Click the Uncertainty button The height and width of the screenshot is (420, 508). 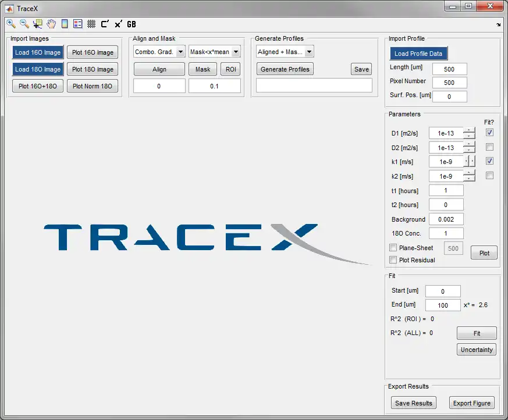tap(477, 350)
